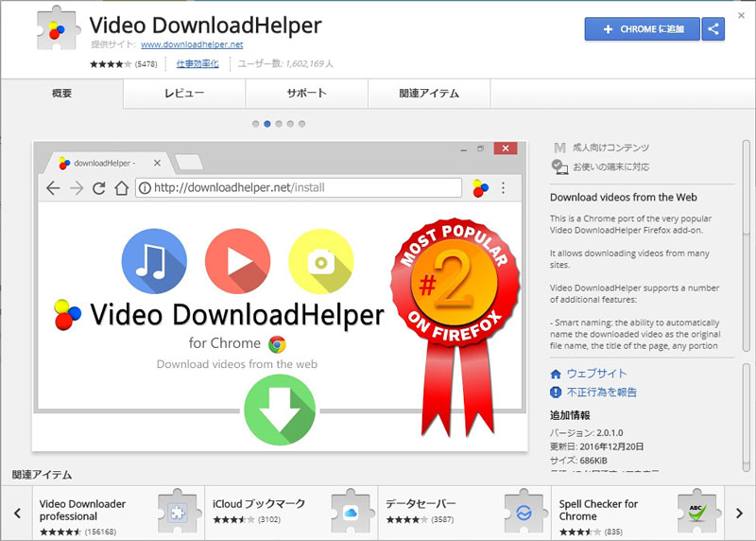Open the Video Downloader professional related item

118,513
